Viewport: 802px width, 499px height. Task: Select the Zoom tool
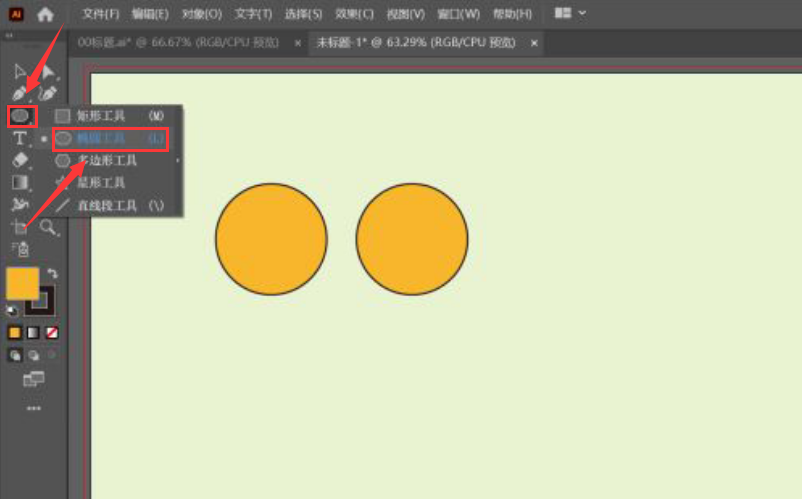48,227
